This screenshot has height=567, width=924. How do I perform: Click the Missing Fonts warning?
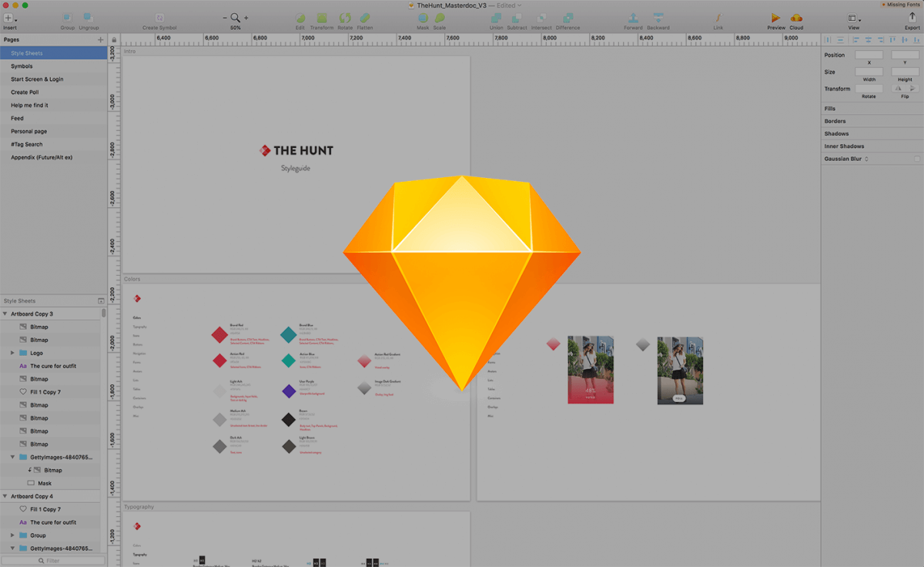901,5
